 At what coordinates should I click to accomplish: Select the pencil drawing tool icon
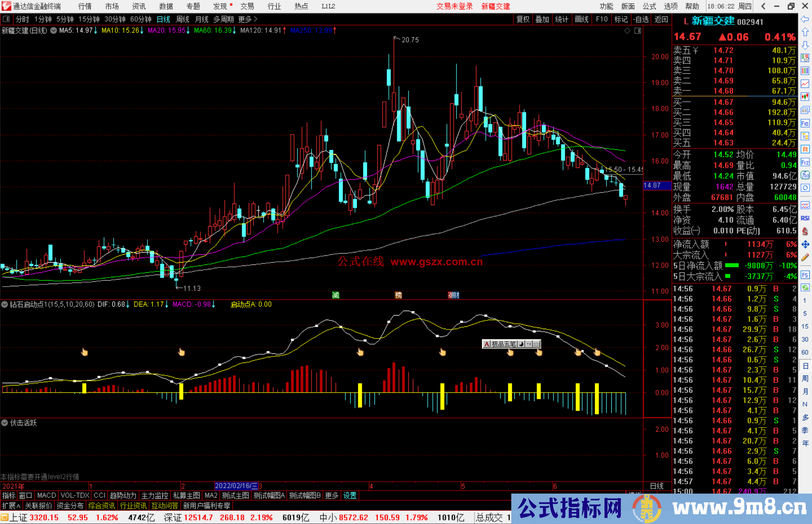point(805,258)
